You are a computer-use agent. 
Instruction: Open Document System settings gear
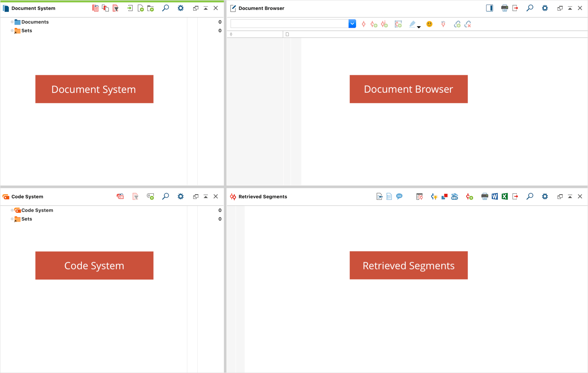click(181, 8)
